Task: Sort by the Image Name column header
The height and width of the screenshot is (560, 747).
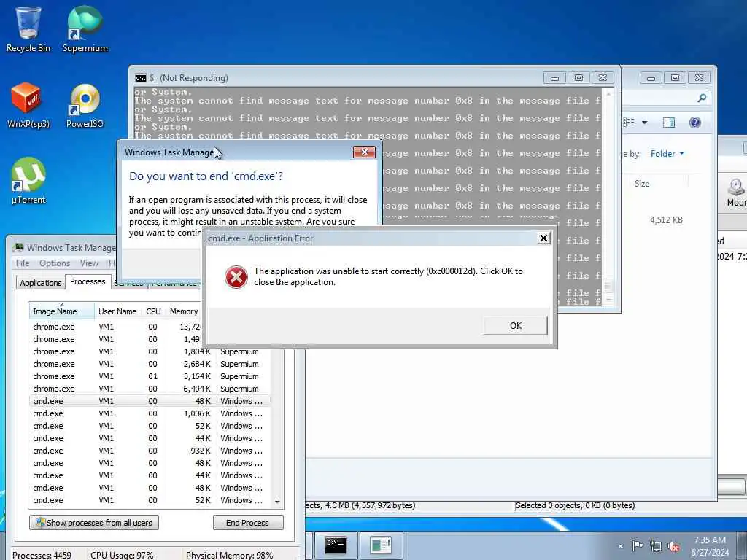Action: point(61,311)
